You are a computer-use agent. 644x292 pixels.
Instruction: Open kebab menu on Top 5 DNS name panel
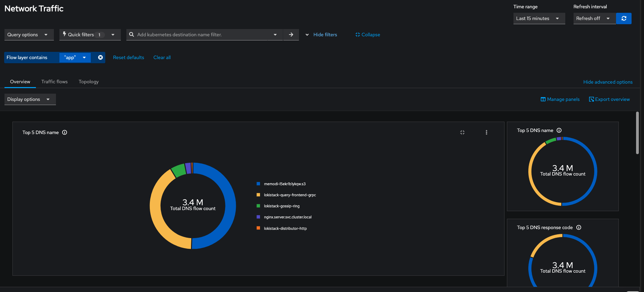pyautogui.click(x=487, y=132)
